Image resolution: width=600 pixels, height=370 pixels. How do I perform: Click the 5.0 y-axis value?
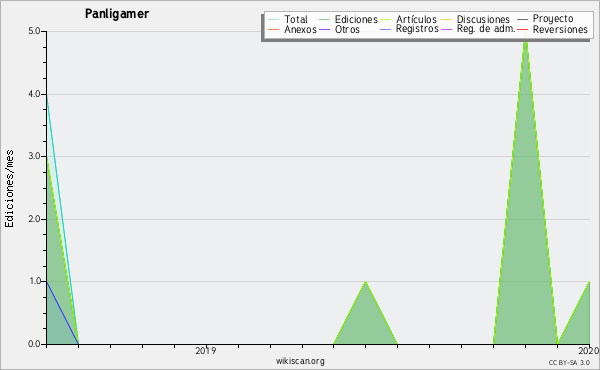coord(34,31)
